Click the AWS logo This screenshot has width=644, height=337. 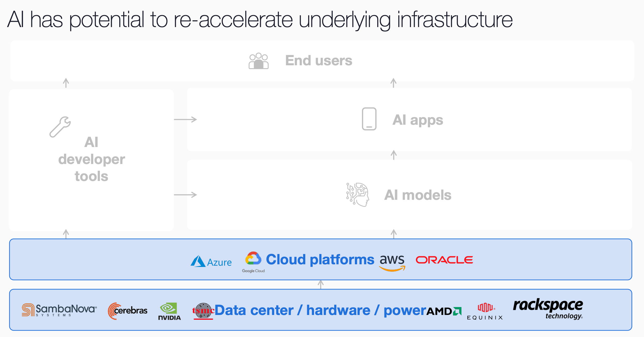(x=392, y=262)
